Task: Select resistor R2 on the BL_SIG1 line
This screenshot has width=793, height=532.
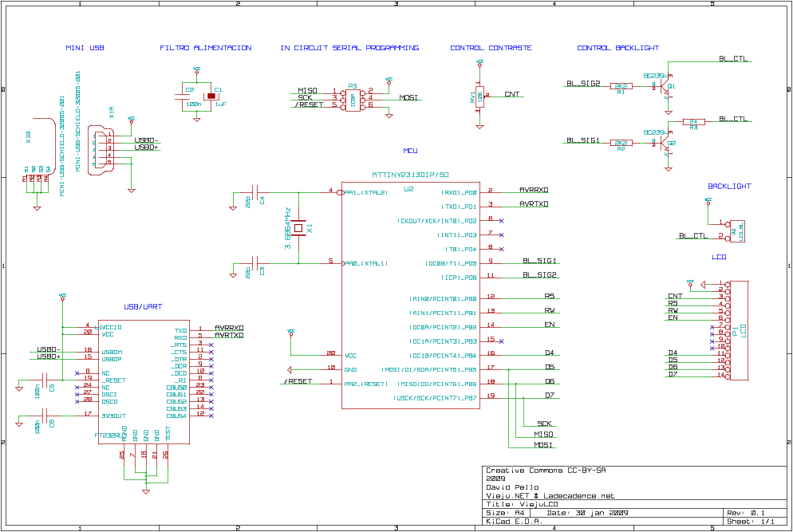Action: pyautogui.click(x=621, y=143)
